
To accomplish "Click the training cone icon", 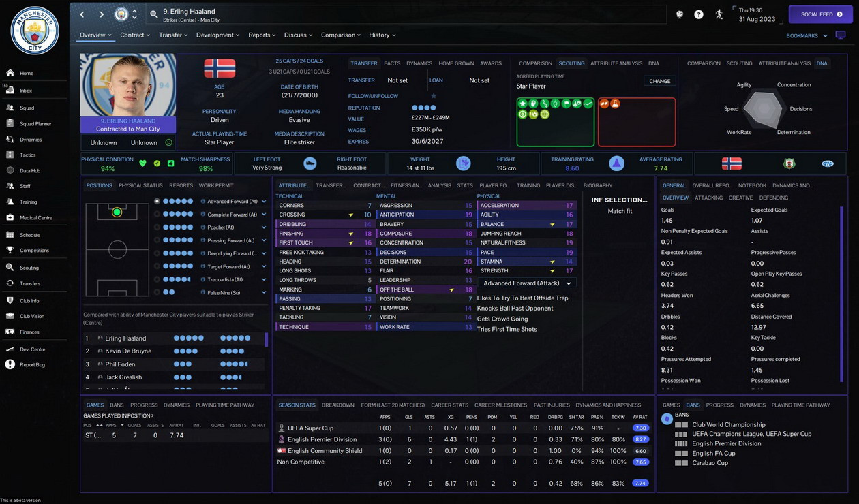I will (616, 163).
